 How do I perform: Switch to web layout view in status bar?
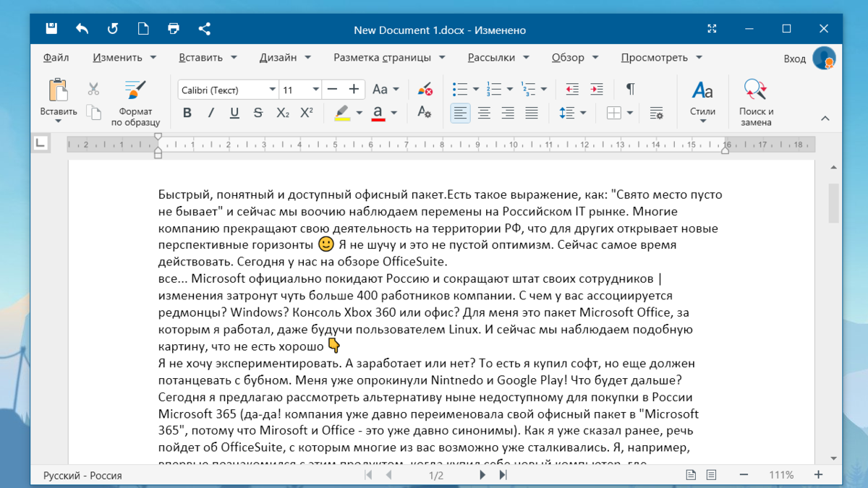[712, 475]
